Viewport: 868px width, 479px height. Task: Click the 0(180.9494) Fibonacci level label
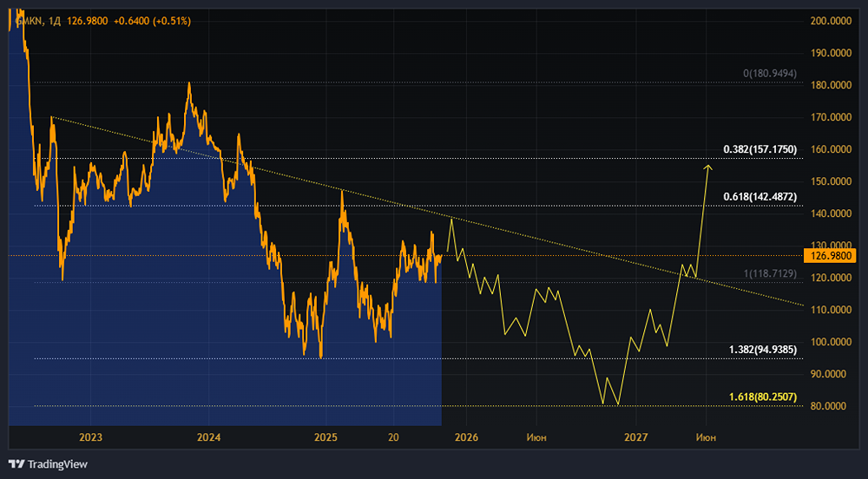click(x=769, y=74)
